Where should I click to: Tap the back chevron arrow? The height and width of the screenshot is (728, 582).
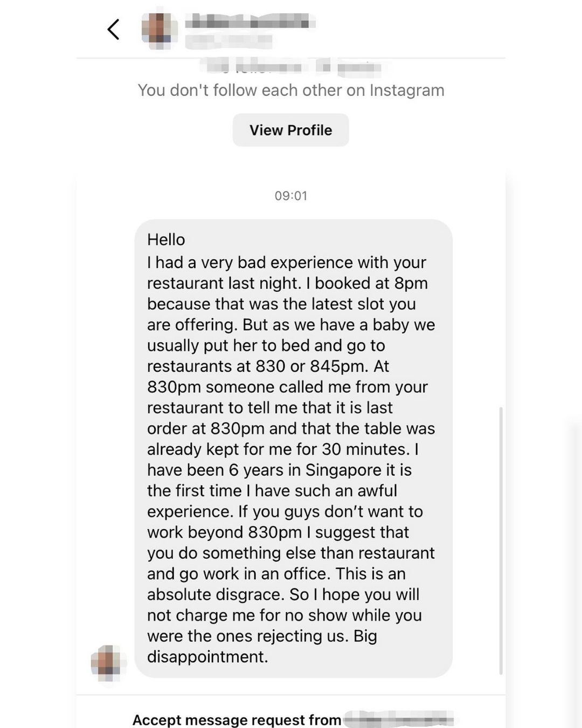click(x=113, y=30)
